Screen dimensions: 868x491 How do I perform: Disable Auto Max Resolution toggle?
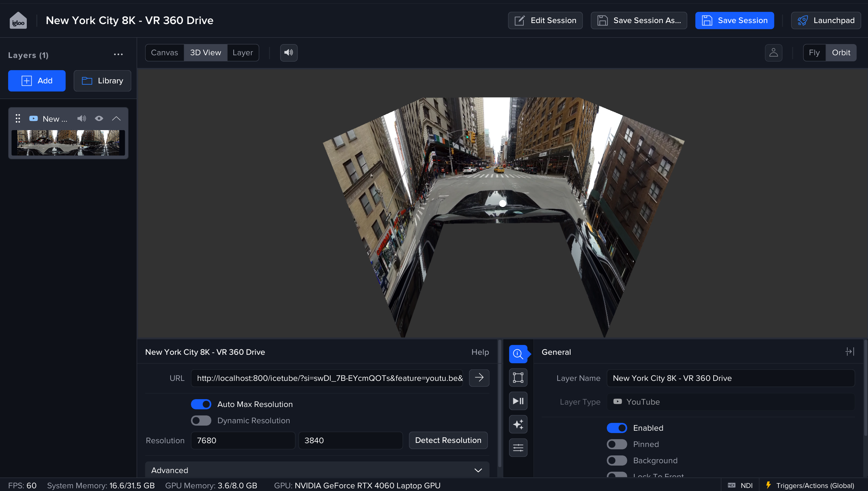click(201, 404)
